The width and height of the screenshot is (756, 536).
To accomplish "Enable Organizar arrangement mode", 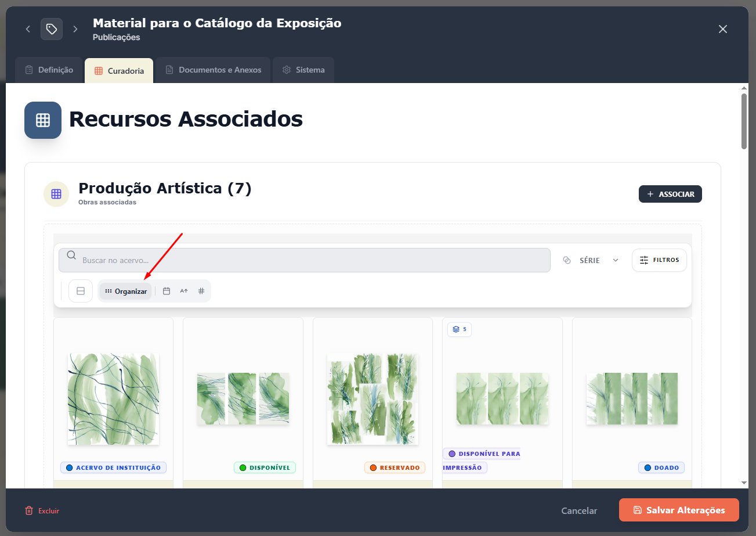I will pyautogui.click(x=125, y=290).
